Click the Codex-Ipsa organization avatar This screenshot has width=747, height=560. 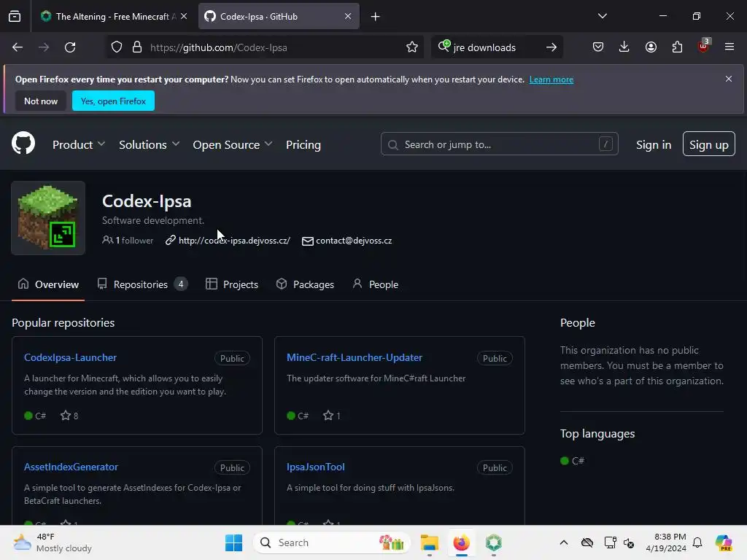(x=48, y=218)
